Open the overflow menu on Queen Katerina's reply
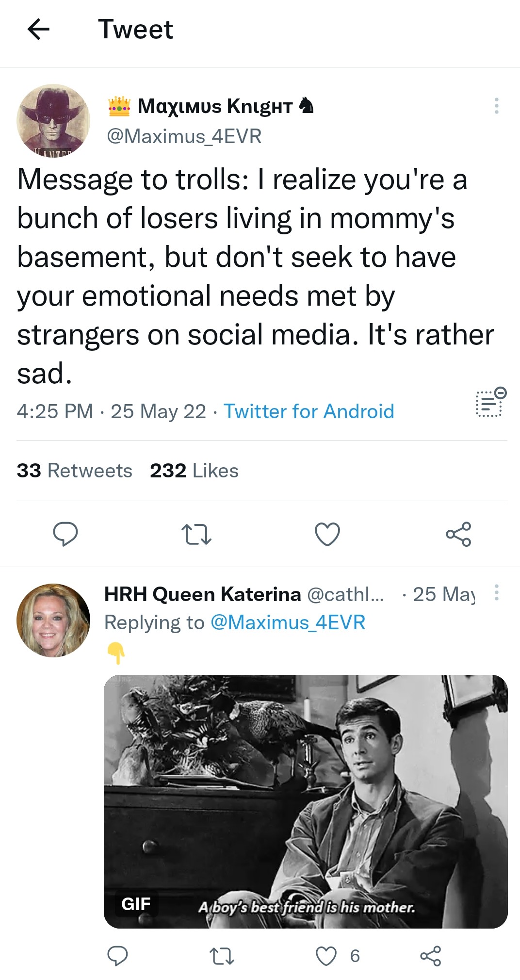The image size is (520, 980). coord(496,593)
